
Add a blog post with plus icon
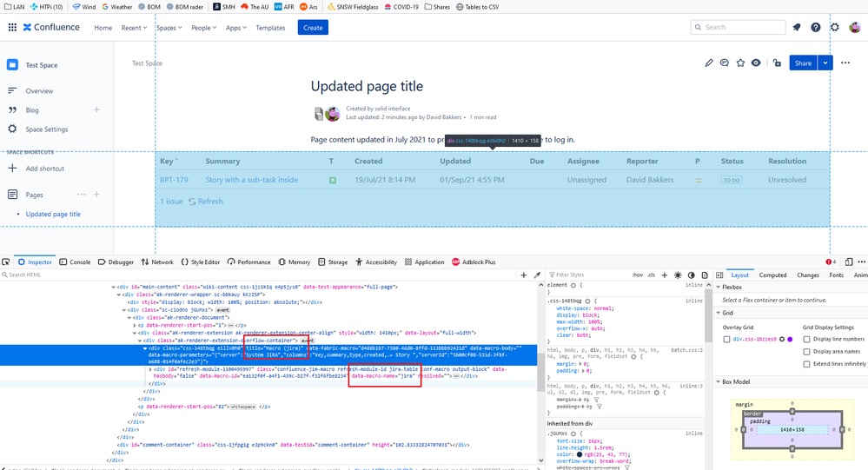(96, 109)
